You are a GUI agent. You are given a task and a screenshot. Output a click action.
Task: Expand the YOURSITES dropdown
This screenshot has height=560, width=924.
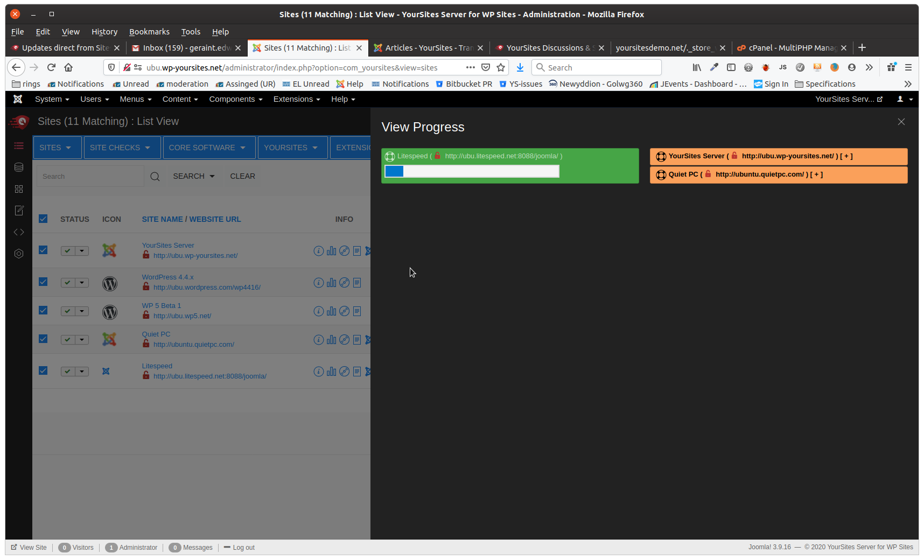tap(293, 148)
